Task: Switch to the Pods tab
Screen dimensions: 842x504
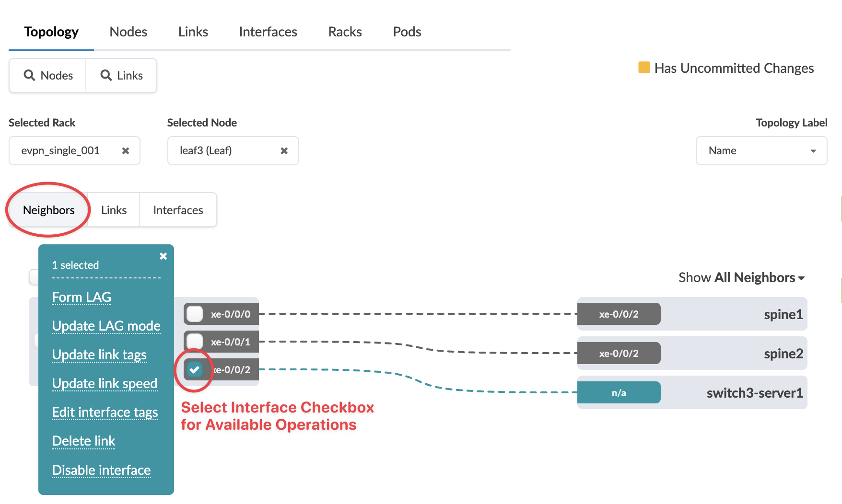Action: pyautogui.click(x=406, y=32)
